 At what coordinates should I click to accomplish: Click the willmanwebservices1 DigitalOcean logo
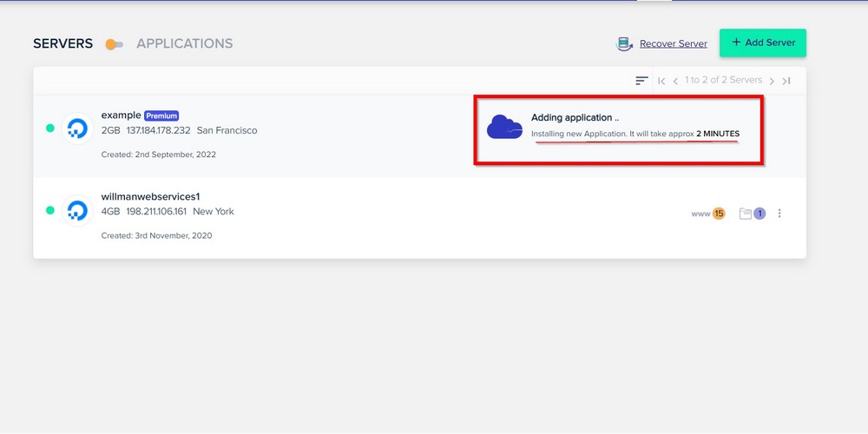pyautogui.click(x=77, y=210)
